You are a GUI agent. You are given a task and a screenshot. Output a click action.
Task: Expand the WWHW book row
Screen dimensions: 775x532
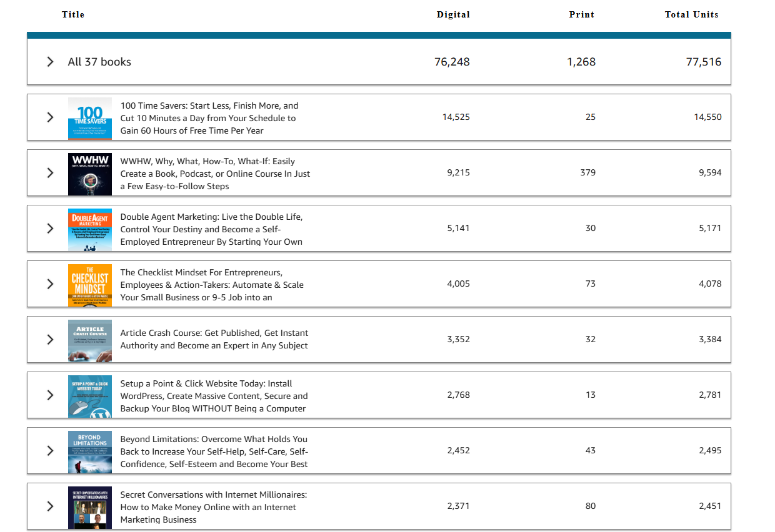point(51,173)
